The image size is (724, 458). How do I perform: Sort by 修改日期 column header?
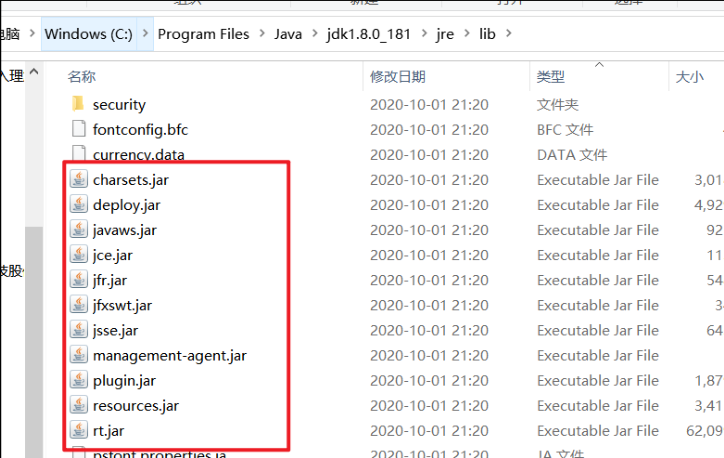pos(397,76)
